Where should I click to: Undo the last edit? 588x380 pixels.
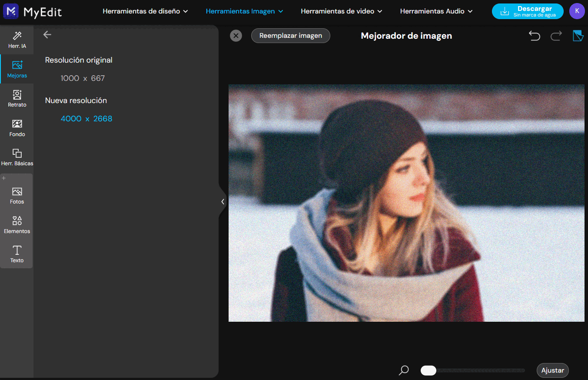pyautogui.click(x=534, y=36)
